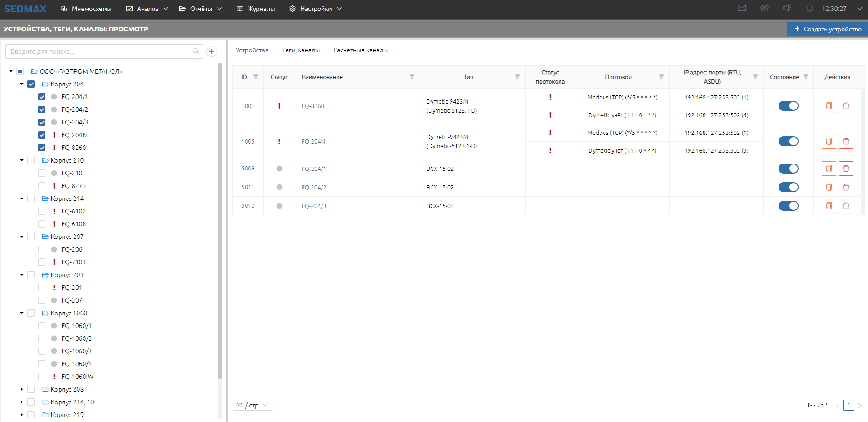Open the 20 / стр. page size dropdown
Image resolution: width=868 pixels, height=422 pixels.
(x=253, y=405)
